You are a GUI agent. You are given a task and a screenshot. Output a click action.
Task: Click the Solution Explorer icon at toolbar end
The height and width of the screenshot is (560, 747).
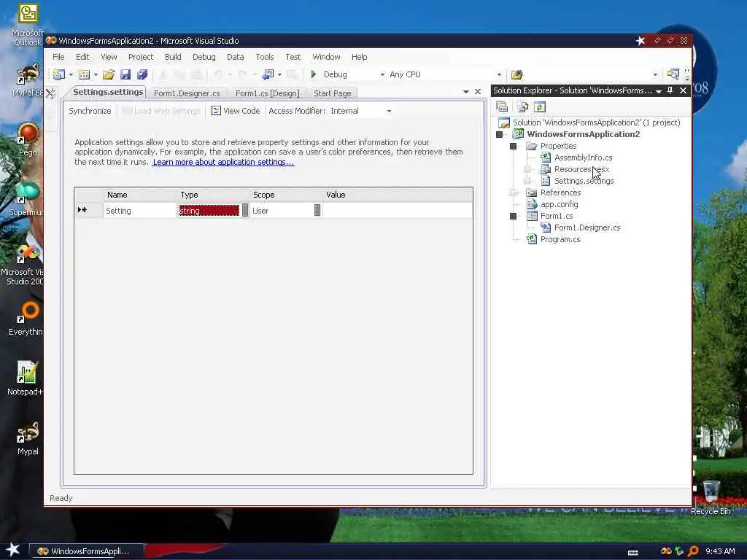(x=673, y=74)
